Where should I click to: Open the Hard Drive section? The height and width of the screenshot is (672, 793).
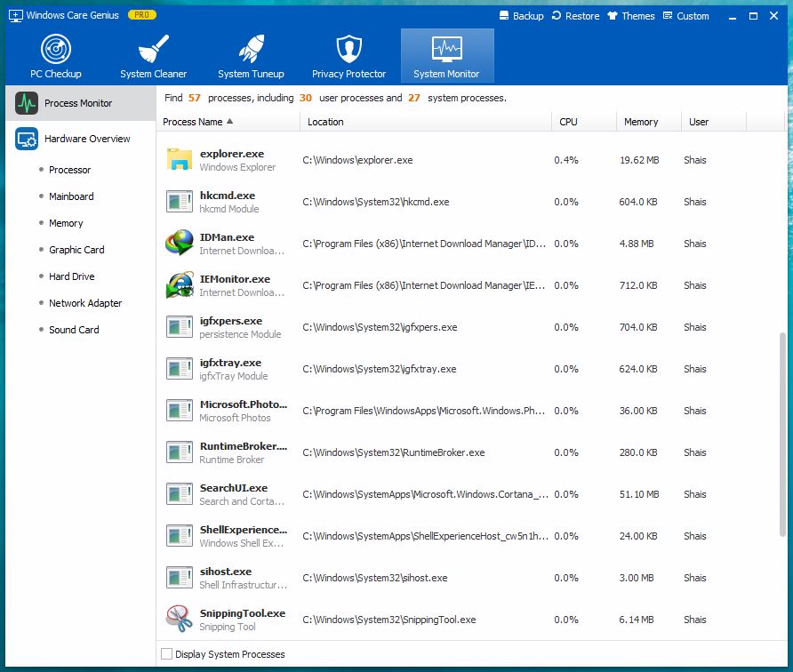(72, 276)
